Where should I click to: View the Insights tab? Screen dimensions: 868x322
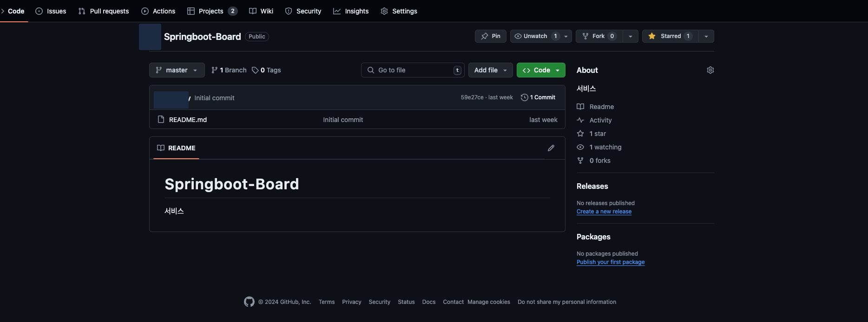pos(351,11)
